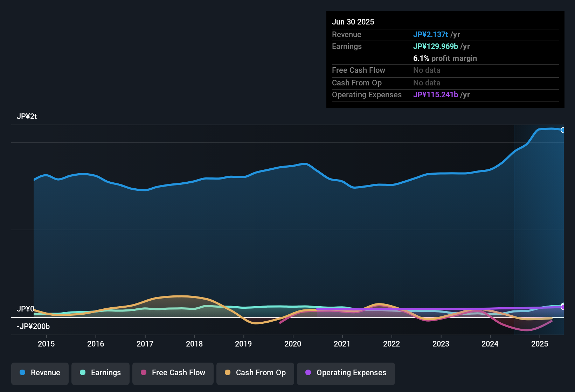Toggle visibility of the Free Cash Flow series

173,373
